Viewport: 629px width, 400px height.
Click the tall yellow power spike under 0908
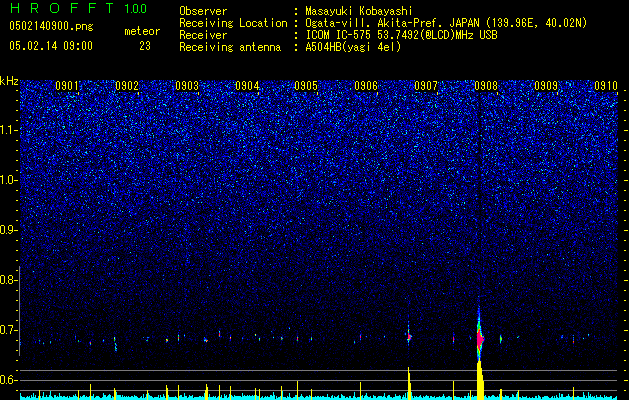tap(480, 380)
